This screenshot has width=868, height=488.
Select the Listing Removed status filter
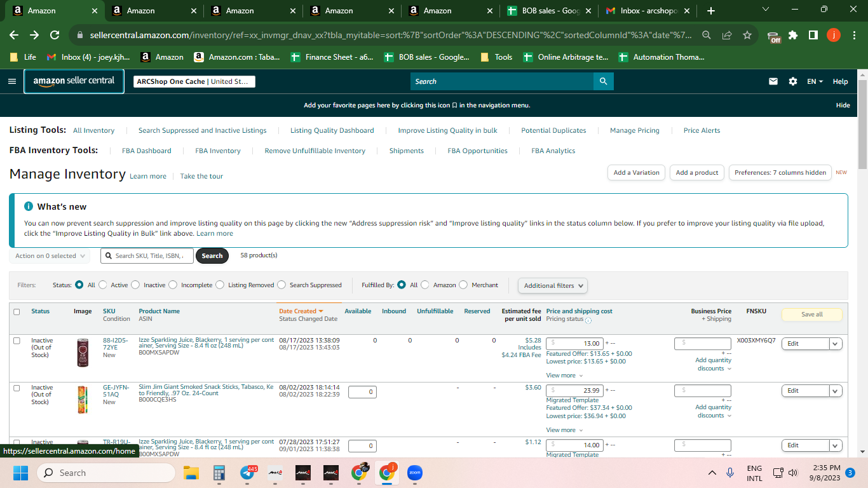[220, 285]
